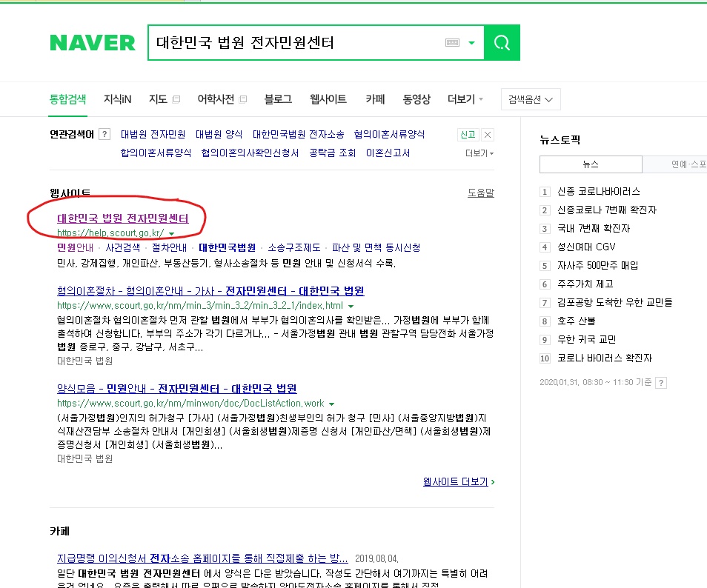The height and width of the screenshot is (588, 707).
Task: Click the green search magnifier button
Action: pos(502,43)
